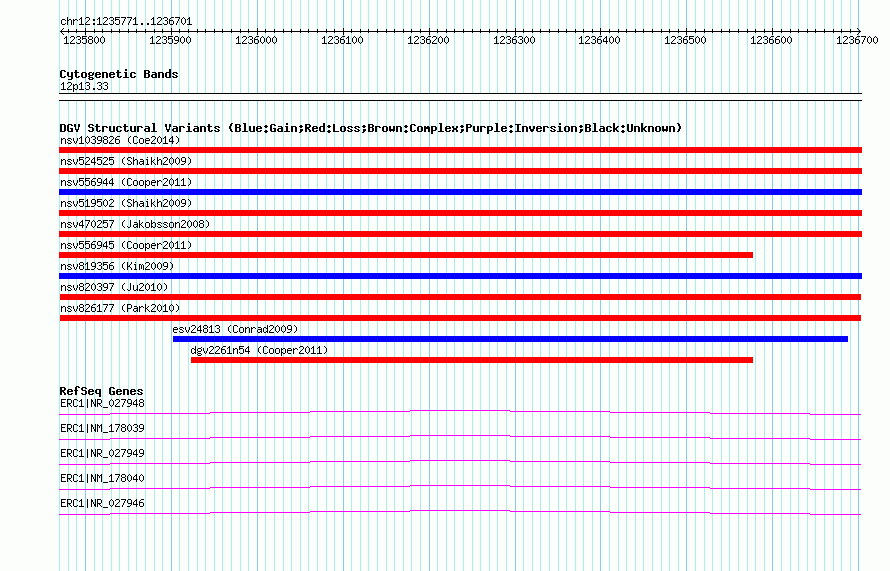The height and width of the screenshot is (571, 890).
Task: Click the red bar for nsv826177
Action: pyautogui.click(x=460, y=318)
